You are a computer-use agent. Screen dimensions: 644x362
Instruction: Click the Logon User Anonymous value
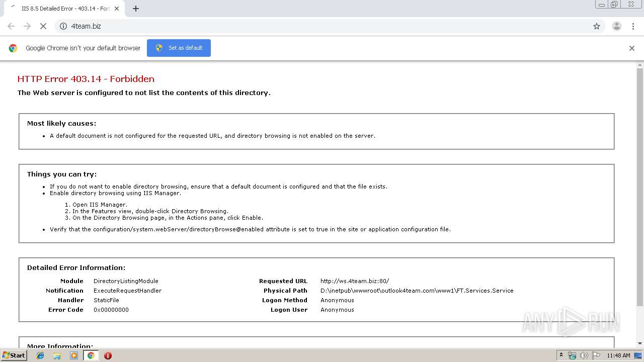(337, 310)
